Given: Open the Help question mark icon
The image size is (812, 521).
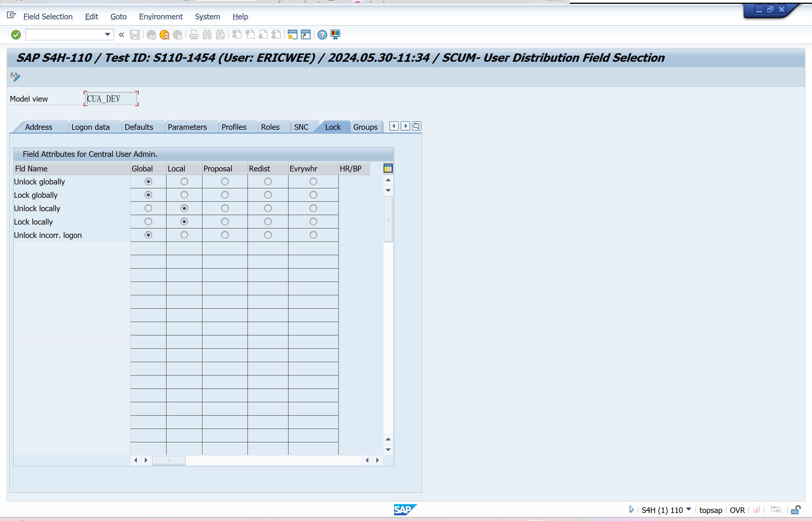Looking at the screenshot, I should (322, 34).
